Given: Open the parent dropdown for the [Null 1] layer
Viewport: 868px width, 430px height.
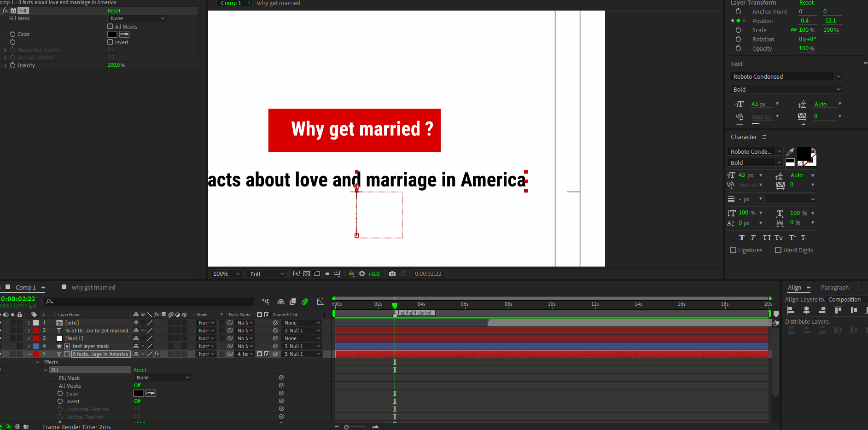Looking at the screenshot, I should pyautogui.click(x=302, y=338).
